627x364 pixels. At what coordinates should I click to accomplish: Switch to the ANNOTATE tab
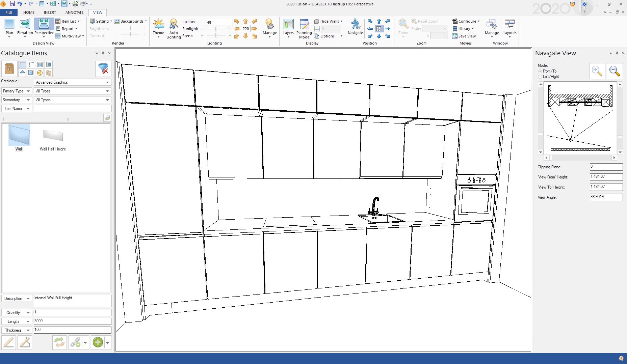(74, 12)
